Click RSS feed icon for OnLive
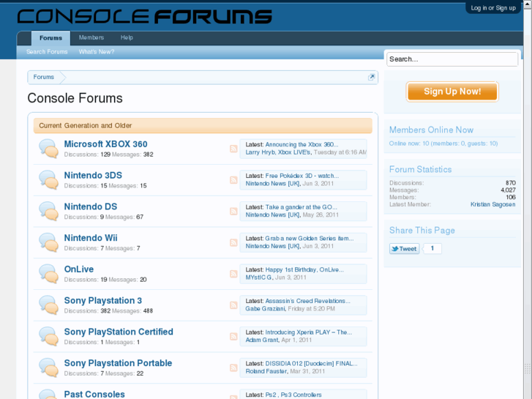 pos(233,274)
